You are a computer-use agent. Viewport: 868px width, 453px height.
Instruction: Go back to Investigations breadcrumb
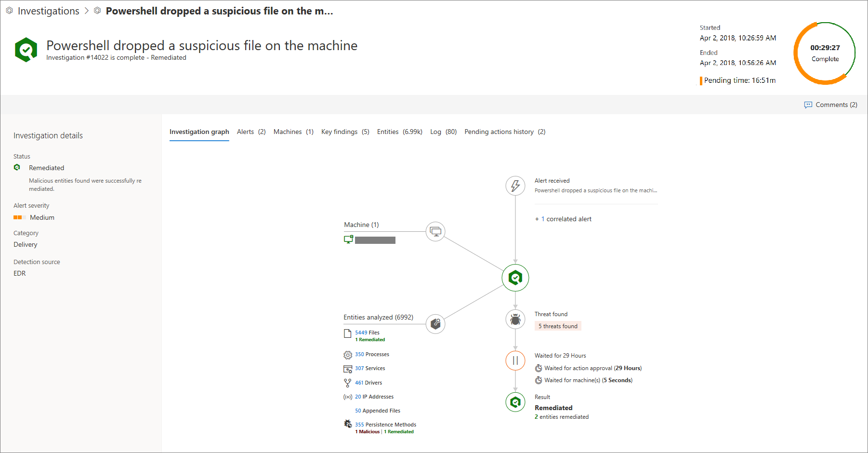click(48, 11)
